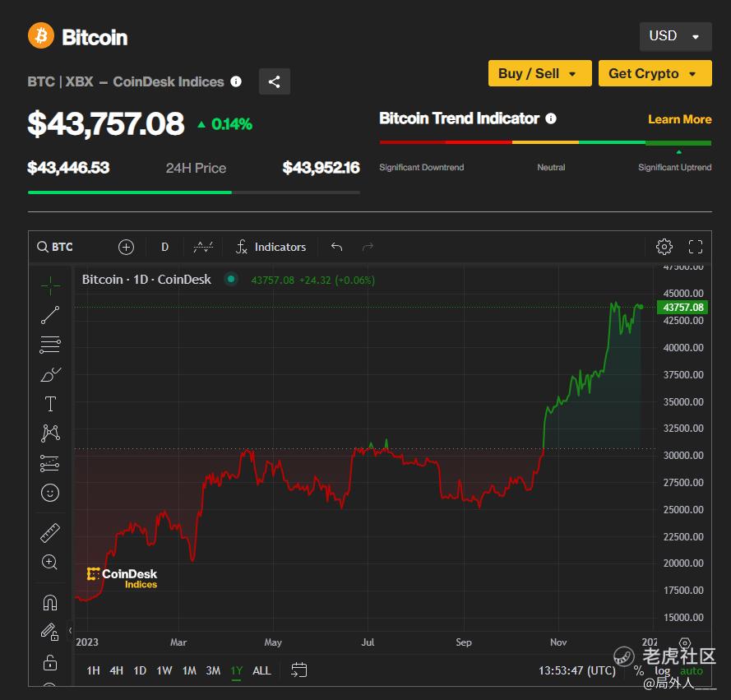Enter fullscreen chart mode
731x700 pixels.
click(x=695, y=247)
